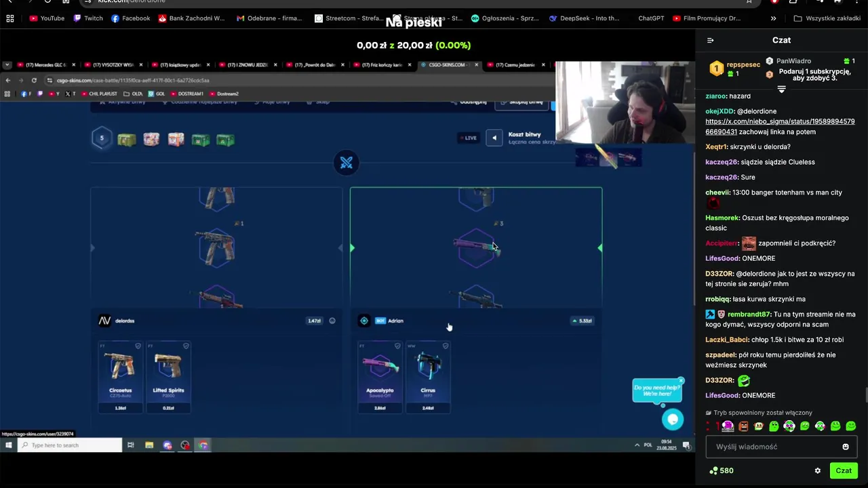Open chat settings gear
Screen dimensions: 868x488
pyautogui.click(x=817, y=470)
